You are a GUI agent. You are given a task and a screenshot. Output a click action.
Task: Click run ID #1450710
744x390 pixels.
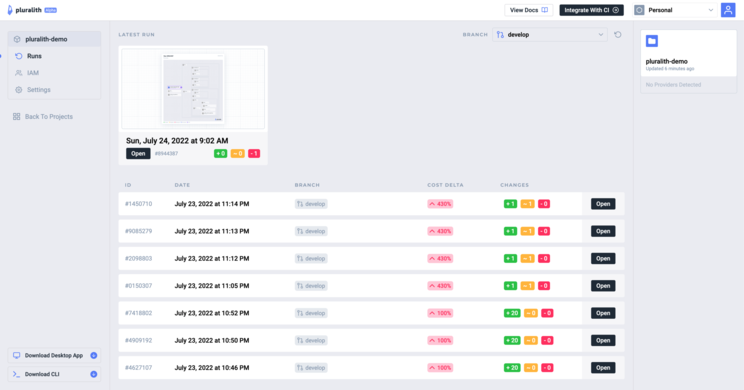pos(139,204)
